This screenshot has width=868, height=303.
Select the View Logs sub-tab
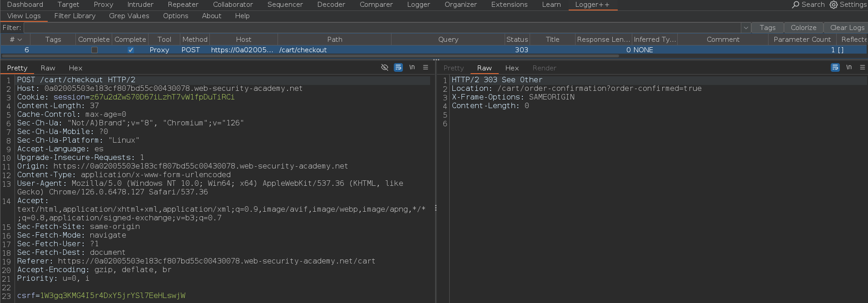24,16
